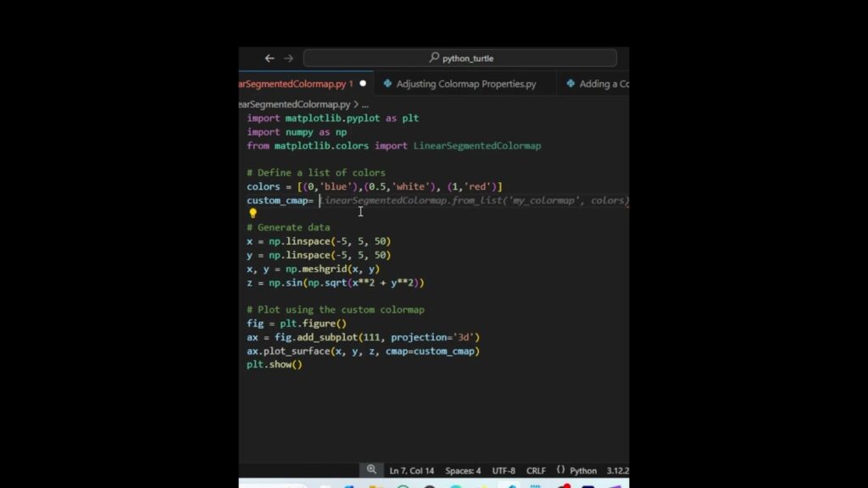Click the breadcrumb file name LinearSegmentedColormap.py
Screen dimensions: 868x488
click(x=295, y=104)
